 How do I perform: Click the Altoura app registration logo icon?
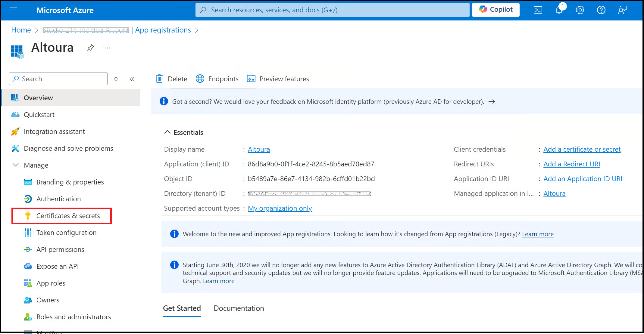pyautogui.click(x=17, y=52)
